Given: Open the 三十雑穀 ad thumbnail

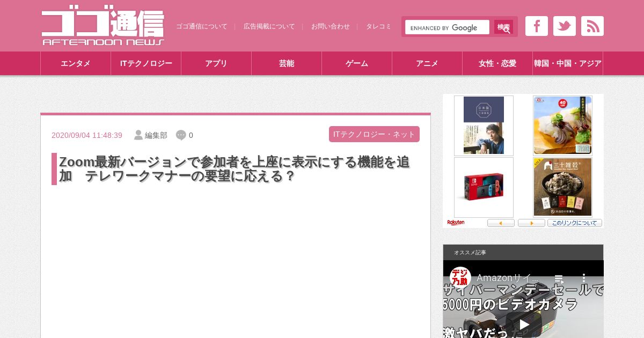Looking at the screenshot, I should 562,187.
